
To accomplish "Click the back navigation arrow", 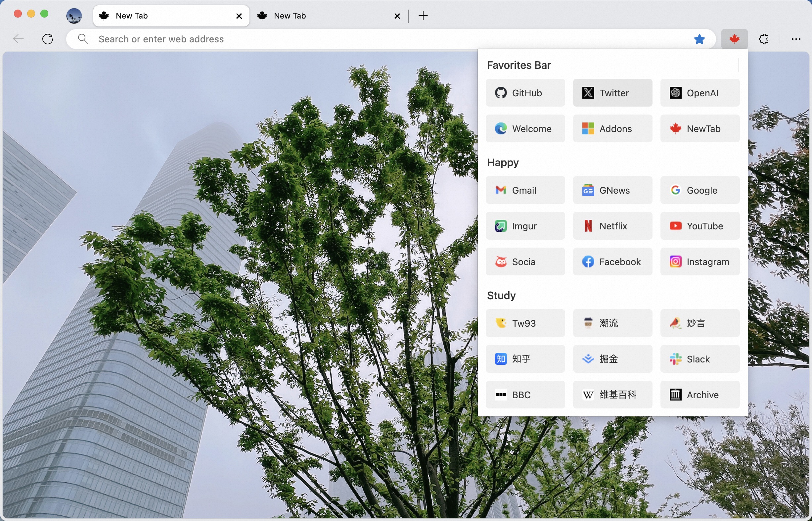I will (19, 39).
